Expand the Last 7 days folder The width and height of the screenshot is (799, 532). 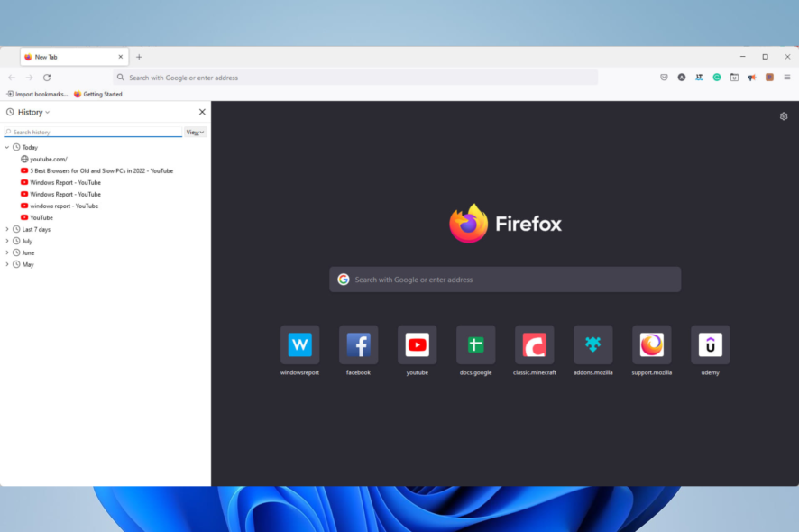[x=6, y=229]
